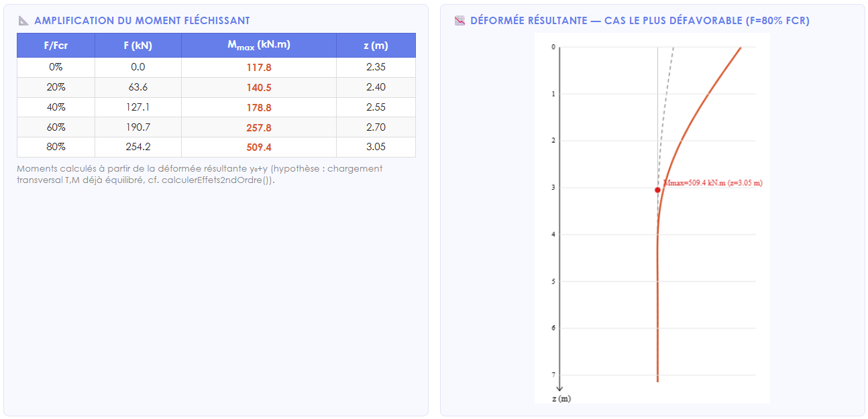Screen dimensions: 868x419
Task: Choose the 2.70 depth cell
Action: [376, 127]
